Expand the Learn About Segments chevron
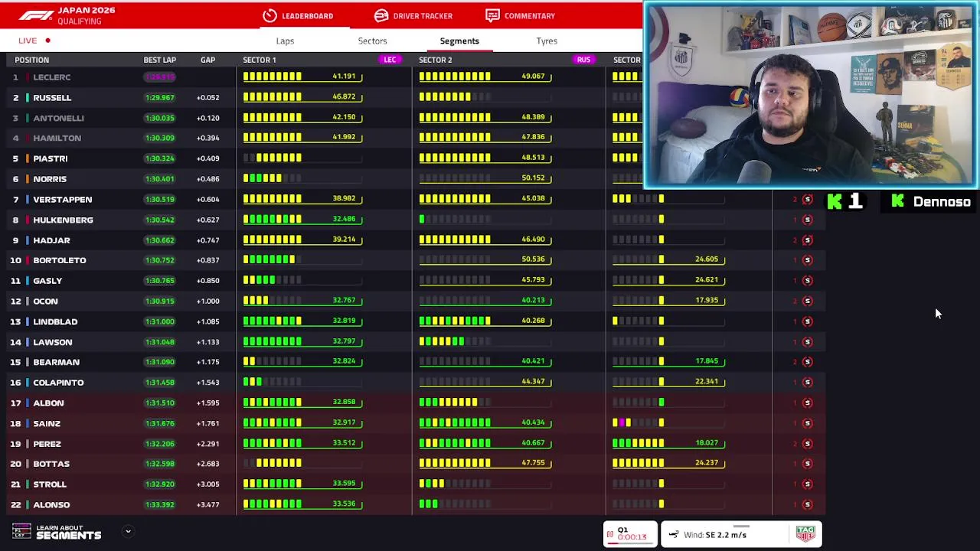This screenshot has width=980, height=551. point(128,531)
